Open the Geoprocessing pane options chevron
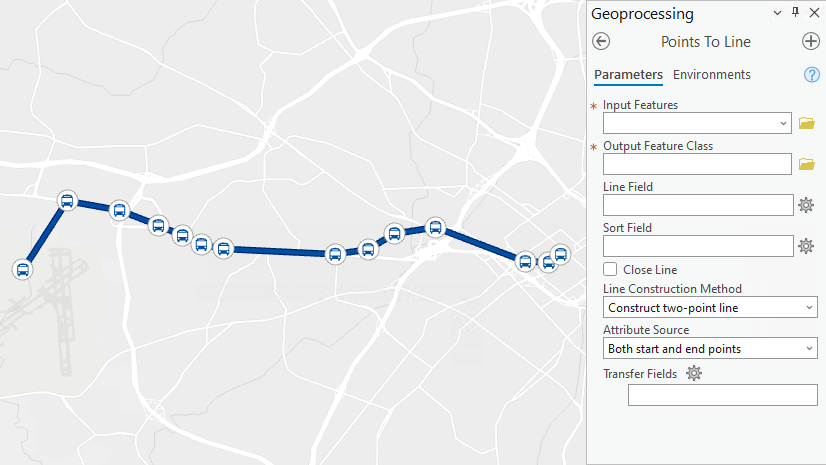The image size is (826, 465). tap(778, 13)
